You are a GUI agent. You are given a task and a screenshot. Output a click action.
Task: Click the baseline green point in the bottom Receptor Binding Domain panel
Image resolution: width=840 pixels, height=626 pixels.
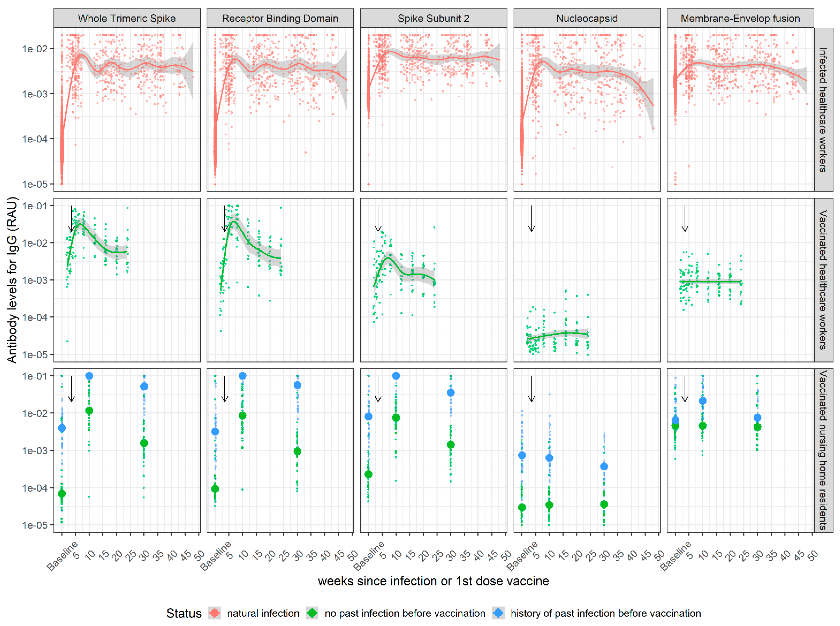click(x=215, y=489)
